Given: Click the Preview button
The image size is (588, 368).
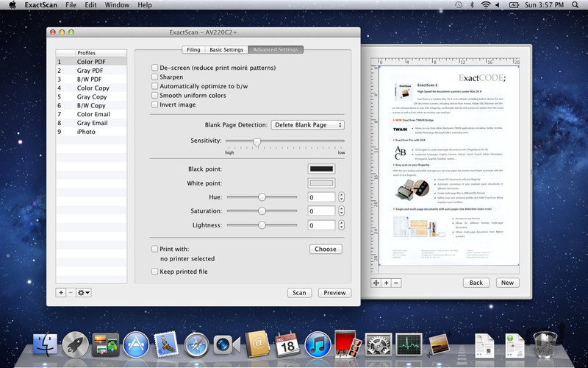Looking at the screenshot, I should point(334,293).
